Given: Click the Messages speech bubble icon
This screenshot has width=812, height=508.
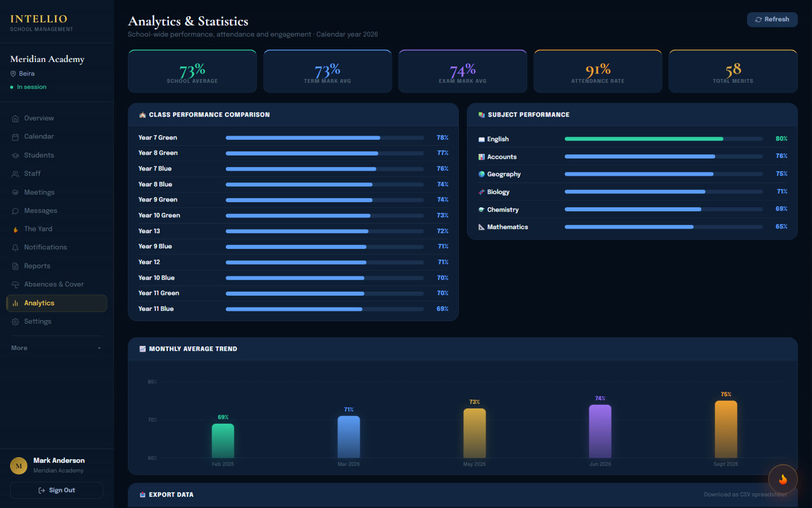Looking at the screenshot, I should [15, 211].
